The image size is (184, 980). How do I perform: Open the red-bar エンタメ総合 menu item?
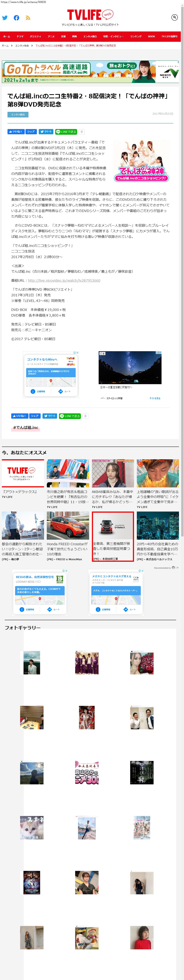pos(90,37)
